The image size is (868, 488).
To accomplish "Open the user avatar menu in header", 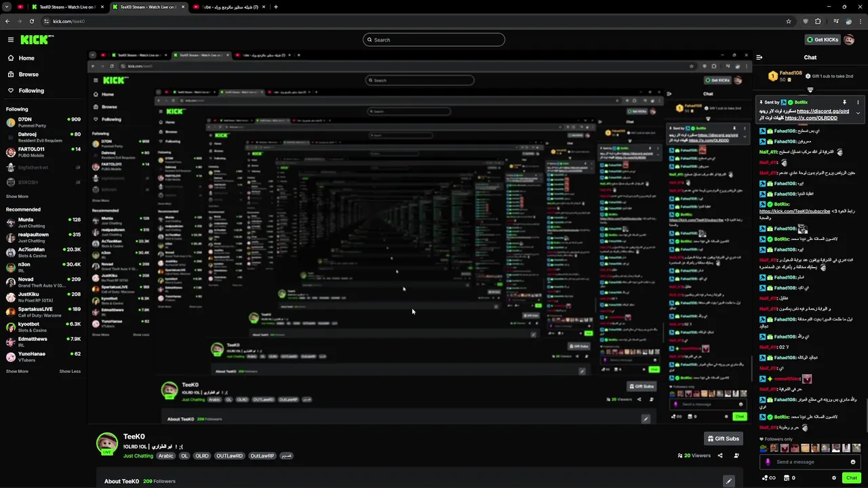I will click(x=850, y=40).
